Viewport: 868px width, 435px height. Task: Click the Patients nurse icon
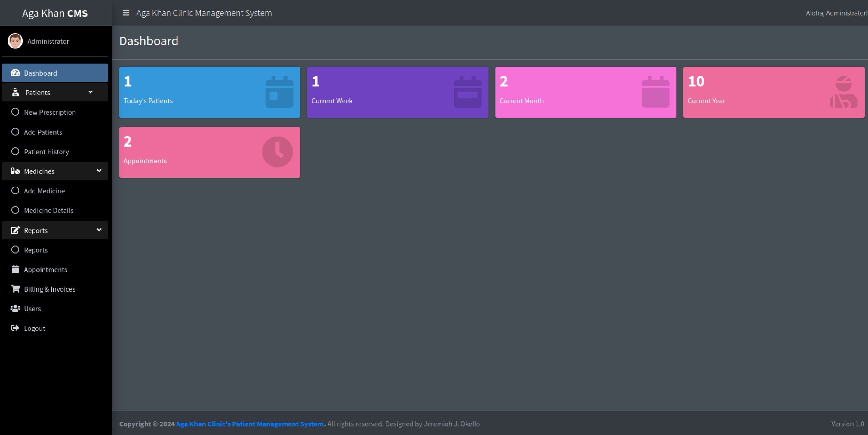coord(15,92)
